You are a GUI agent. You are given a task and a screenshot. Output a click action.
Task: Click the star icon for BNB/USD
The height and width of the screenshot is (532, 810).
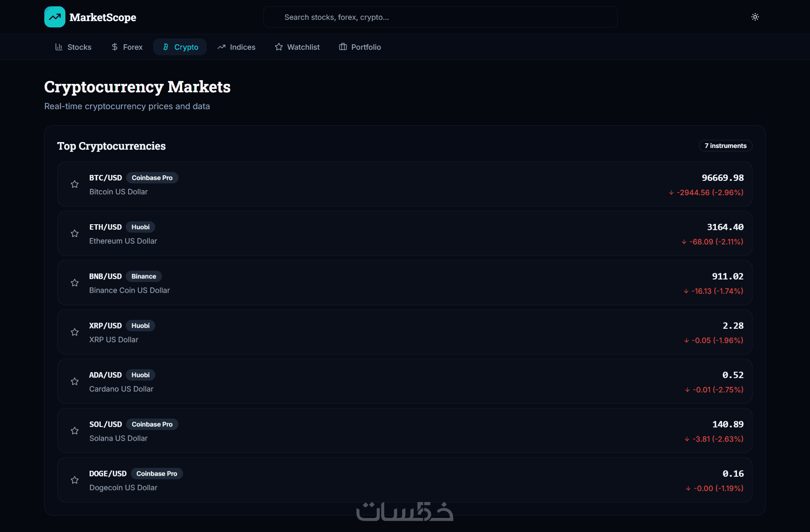click(75, 283)
